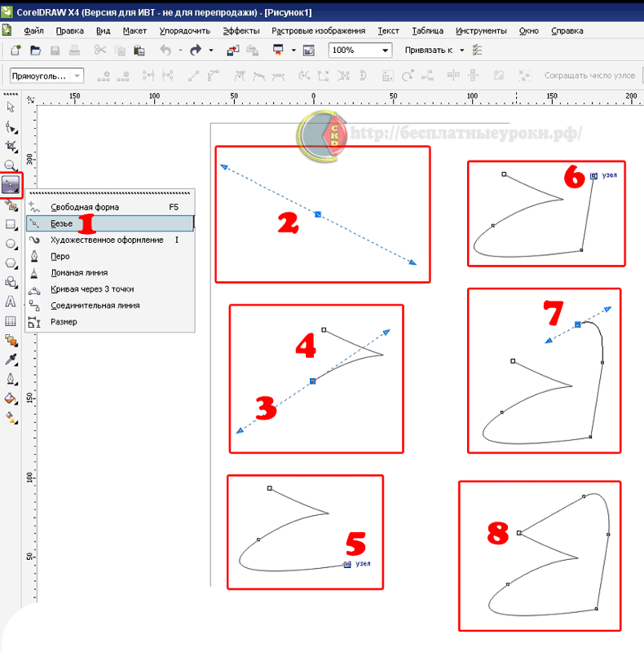Click the Application launcher icon
Viewport: 644px width, 652px height.
click(x=278, y=51)
